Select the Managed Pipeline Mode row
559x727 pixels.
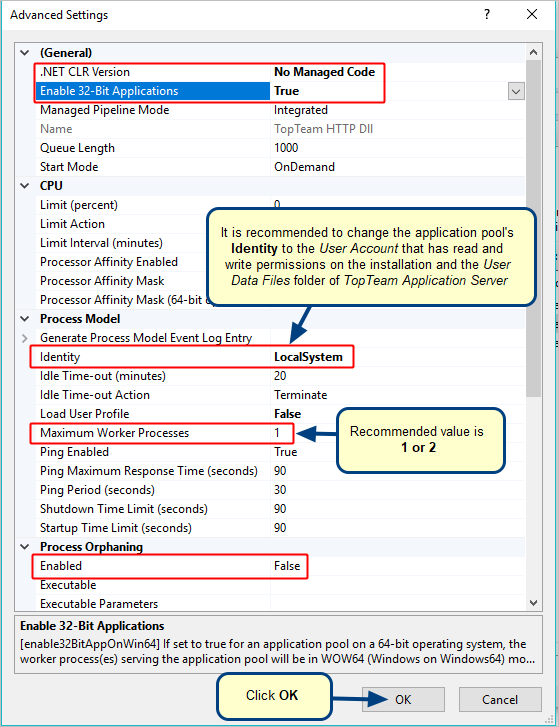coord(280,110)
